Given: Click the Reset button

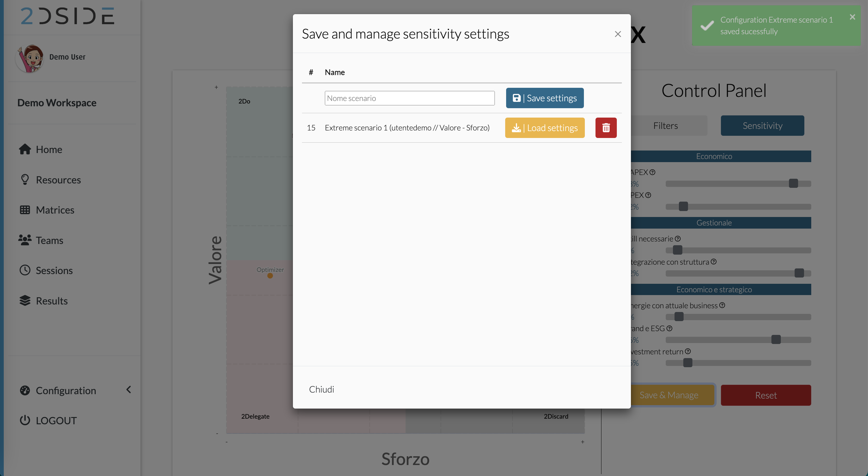Looking at the screenshot, I should (x=765, y=395).
